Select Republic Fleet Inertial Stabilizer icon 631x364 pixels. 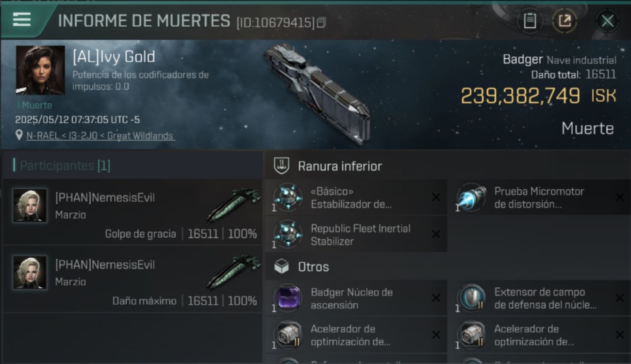(x=288, y=234)
